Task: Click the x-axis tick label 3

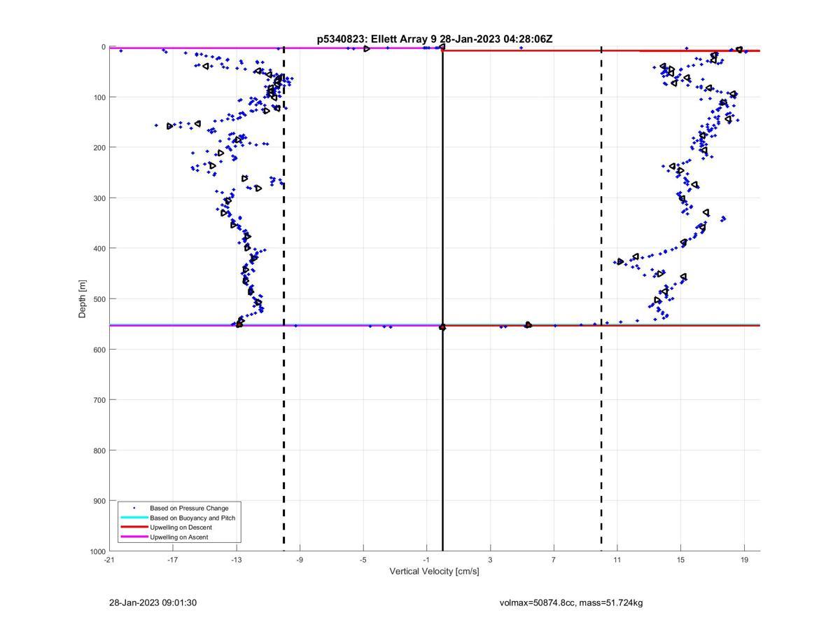Action: 491,560
